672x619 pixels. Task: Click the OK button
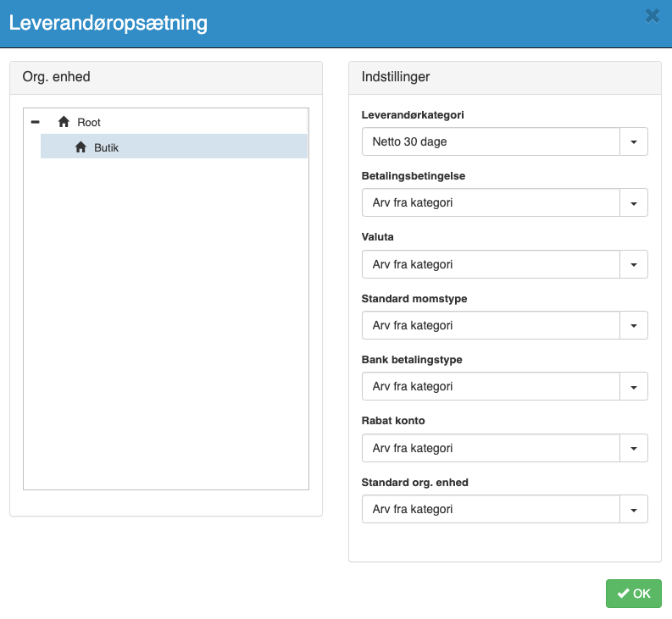[633, 594]
